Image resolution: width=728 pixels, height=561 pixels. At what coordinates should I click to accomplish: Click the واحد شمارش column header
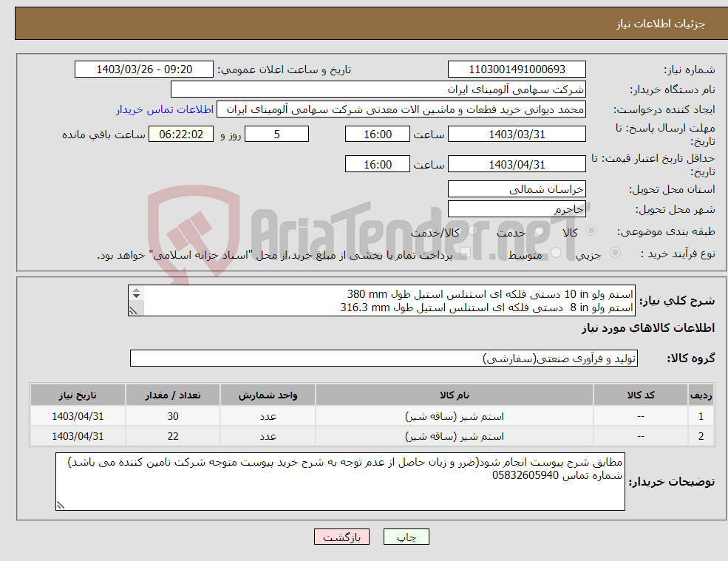click(x=268, y=395)
